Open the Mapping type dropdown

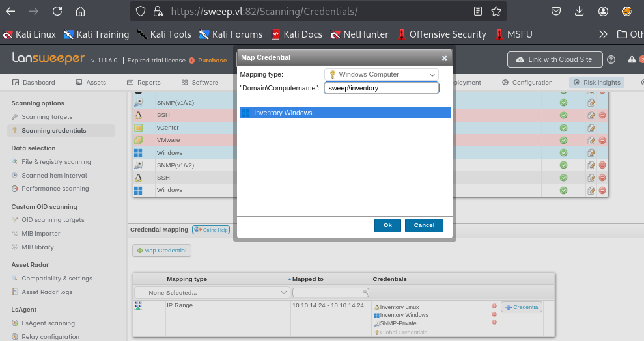(382, 74)
